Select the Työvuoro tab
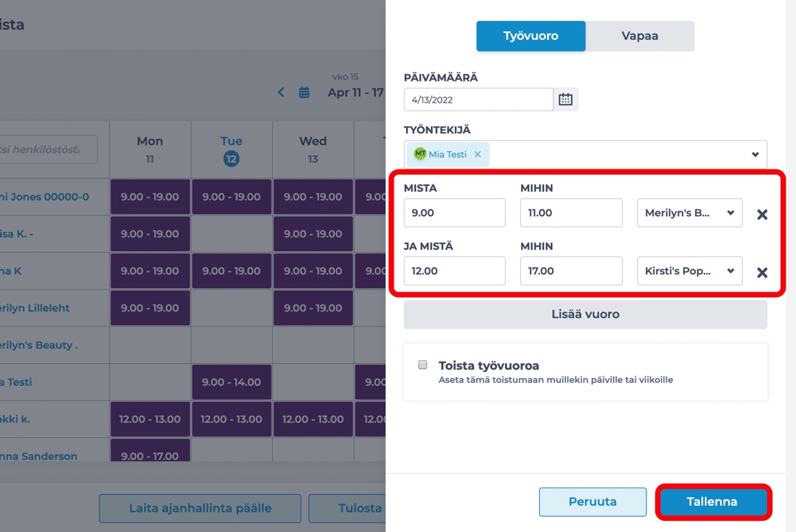 click(530, 36)
